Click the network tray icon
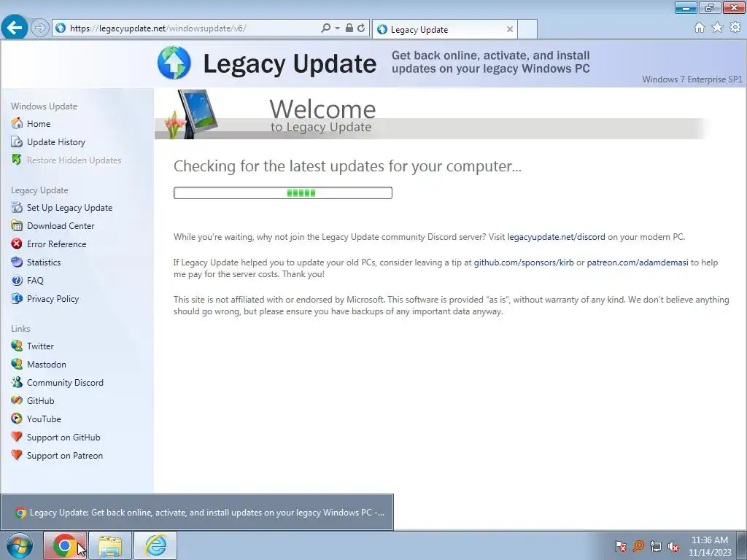The height and width of the screenshot is (560, 747). tap(656, 546)
